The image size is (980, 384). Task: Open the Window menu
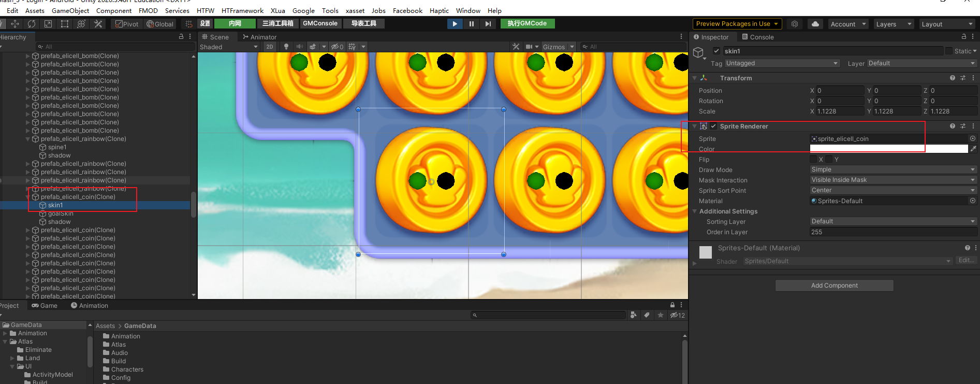click(x=468, y=10)
